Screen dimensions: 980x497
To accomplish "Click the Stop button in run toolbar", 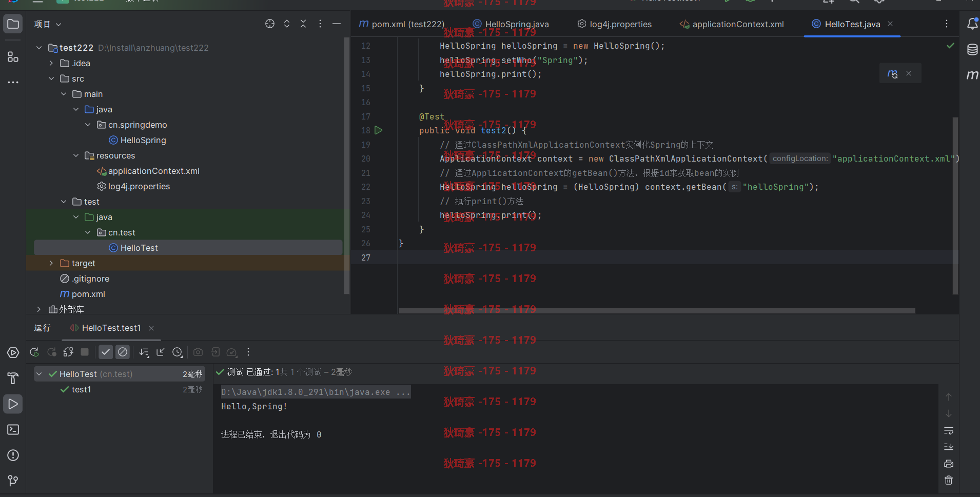I will coord(85,352).
